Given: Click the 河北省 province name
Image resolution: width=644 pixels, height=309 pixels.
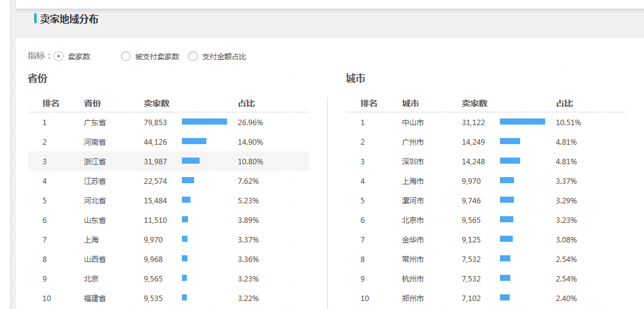Looking at the screenshot, I should pos(95,200).
